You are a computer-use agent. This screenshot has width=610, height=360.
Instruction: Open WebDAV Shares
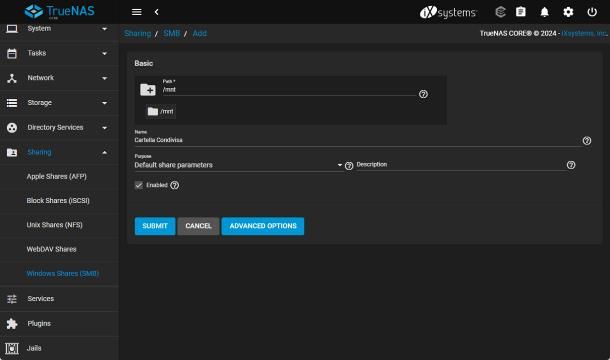coord(51,249)
